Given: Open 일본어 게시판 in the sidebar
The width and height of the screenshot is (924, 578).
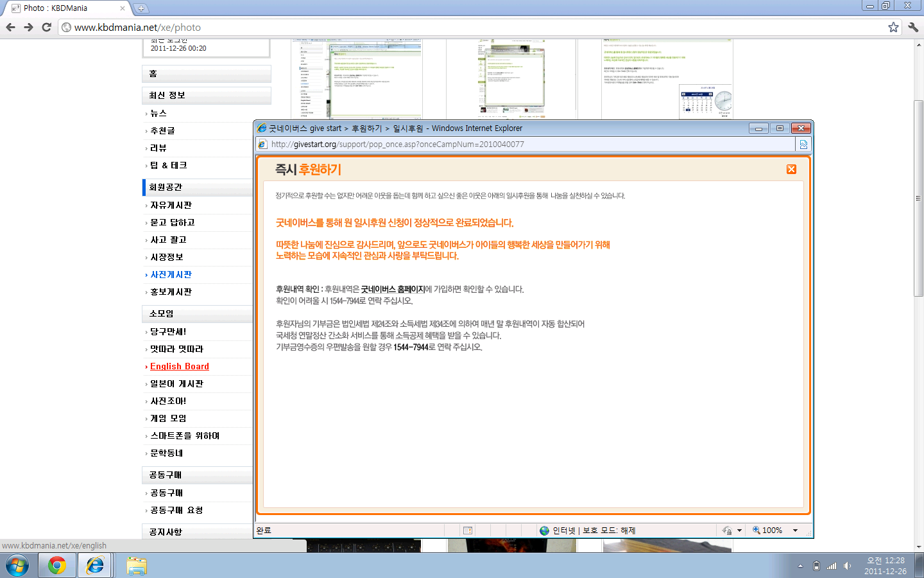Looking at the screenshot, I should [x=176, y=383].
